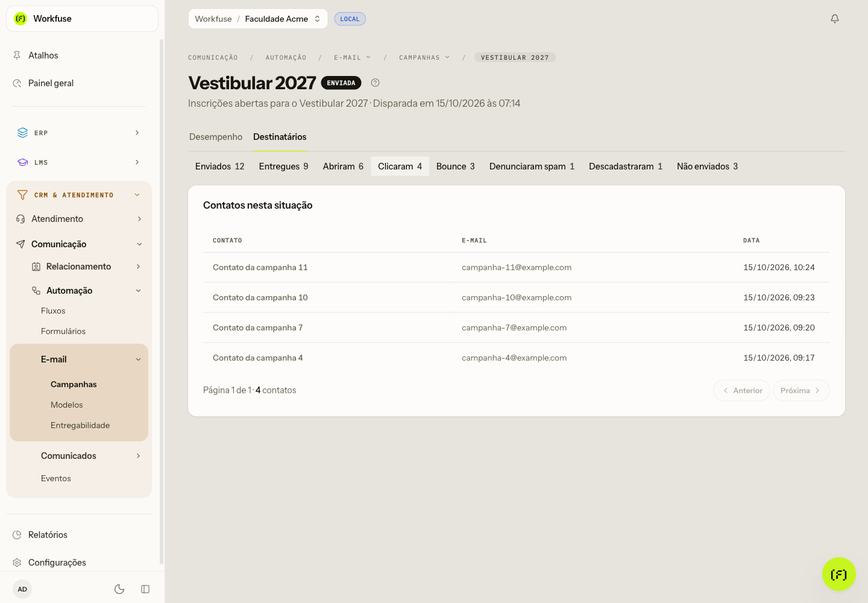Collapse the E-mail submenu chevron
Image resolution: width=868 pixels, height=603 pixels.
(139, 359)
